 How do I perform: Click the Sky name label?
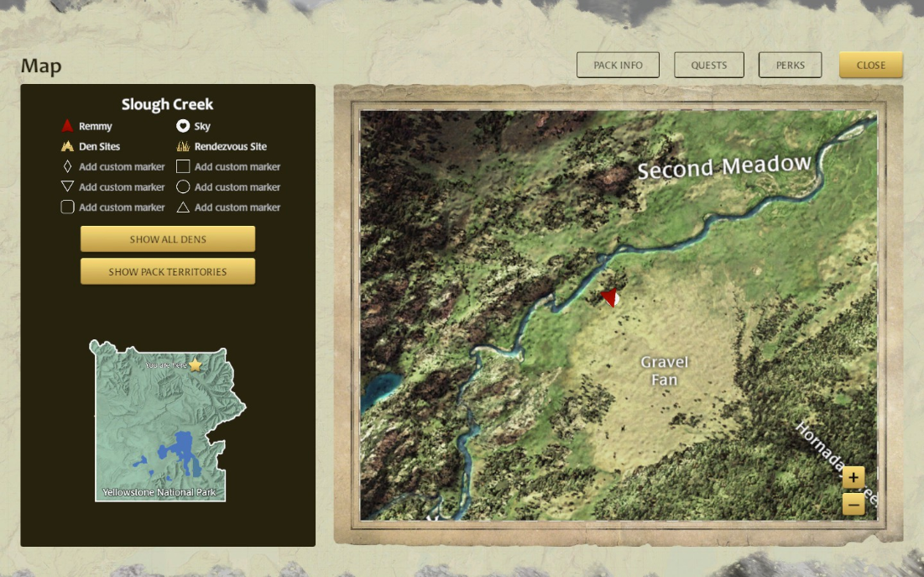[x=202, y=126]
